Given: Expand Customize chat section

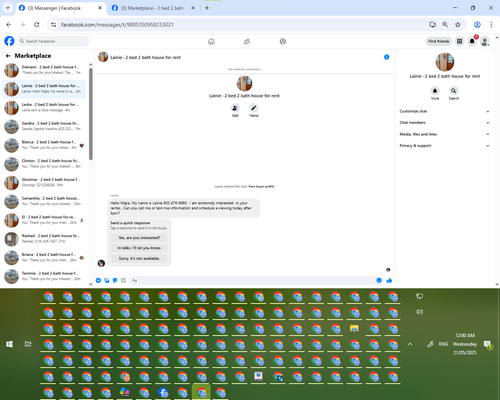Looking at the screenshot, I should (x=444, y=111).
